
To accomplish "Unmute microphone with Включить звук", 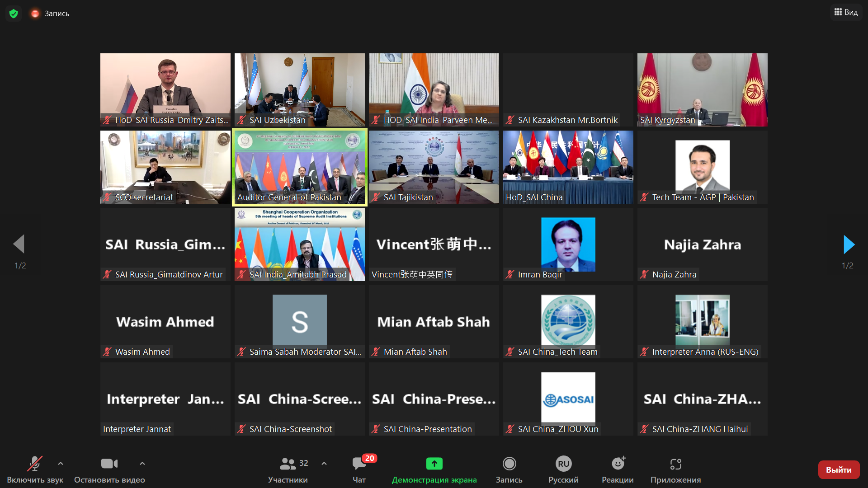I will 35,464.
